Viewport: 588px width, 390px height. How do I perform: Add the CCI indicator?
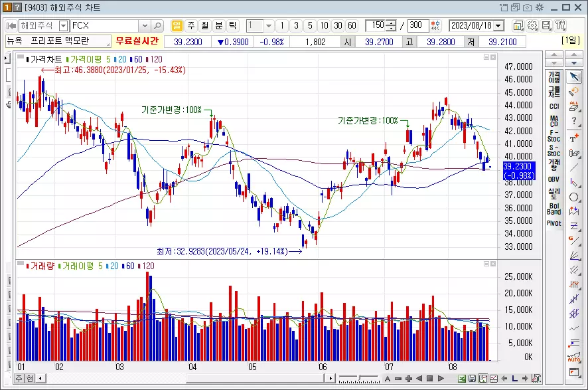pyautogui.click(x=553, y=106)
